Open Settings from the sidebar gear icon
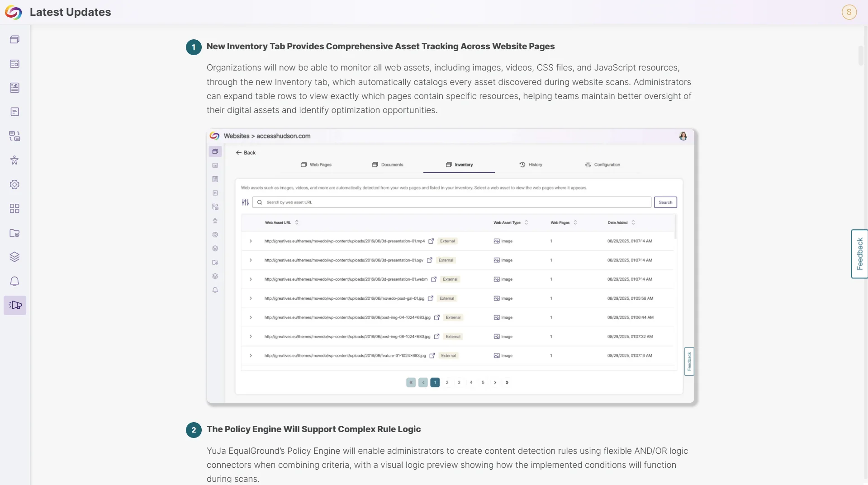This screenshot has width=868, height=485. (15, 184)
